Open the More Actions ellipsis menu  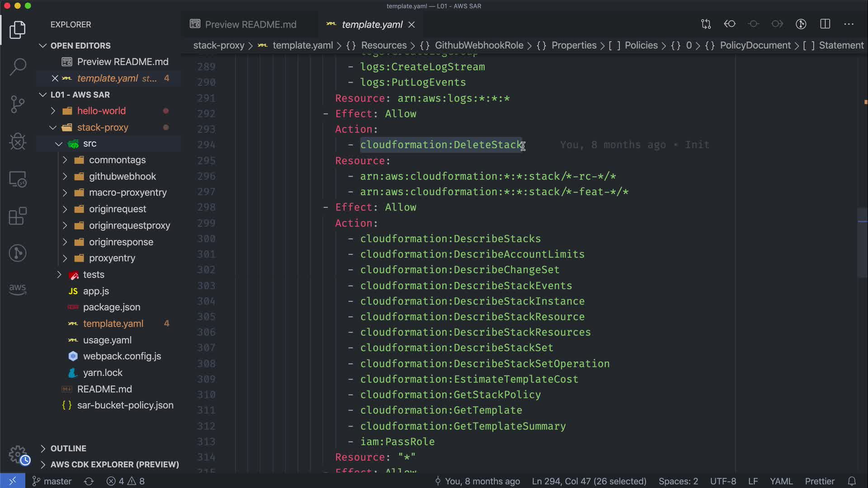click(x=849, y=24)
